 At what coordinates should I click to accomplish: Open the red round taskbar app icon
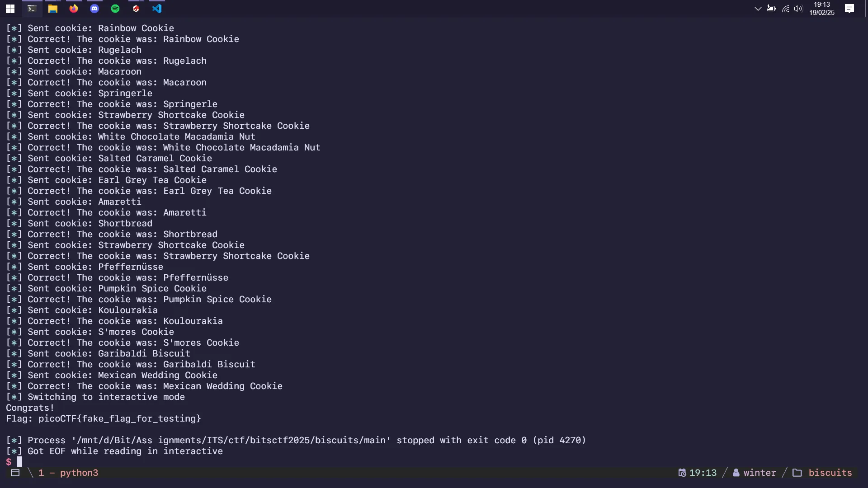pyautogui.click(x=136, y=9)
